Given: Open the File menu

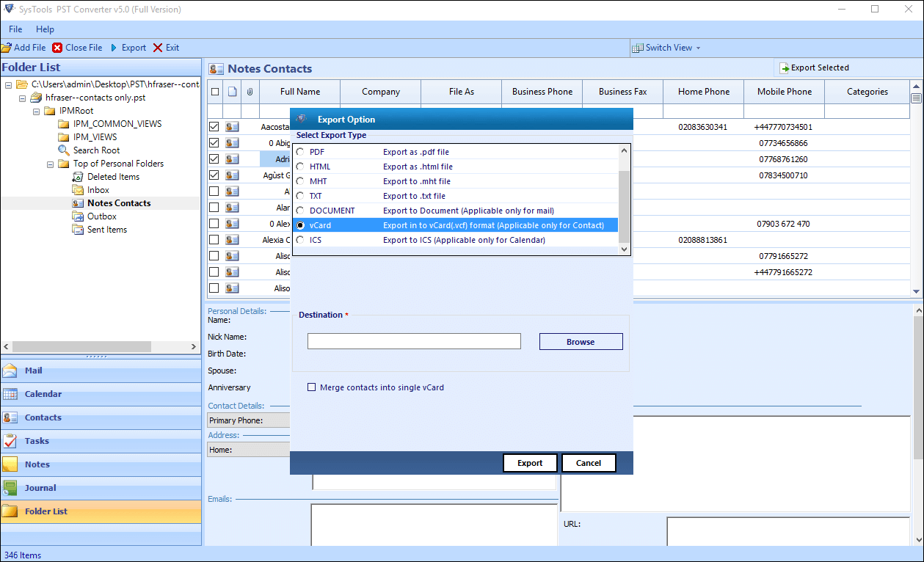Looking at the screenshot, I should pyautogui.click(x=15, y=29).
